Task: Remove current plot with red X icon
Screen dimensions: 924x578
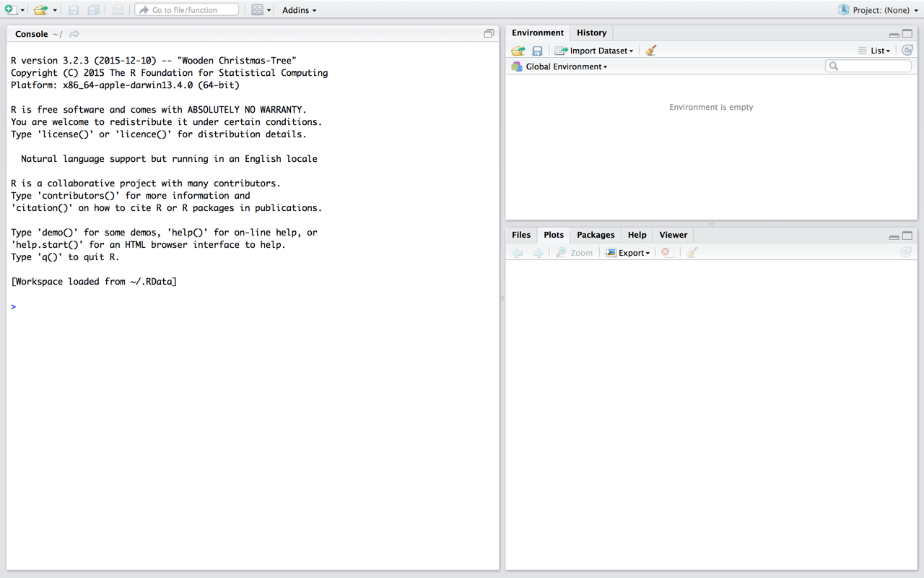Action: (x=668, y=253)
